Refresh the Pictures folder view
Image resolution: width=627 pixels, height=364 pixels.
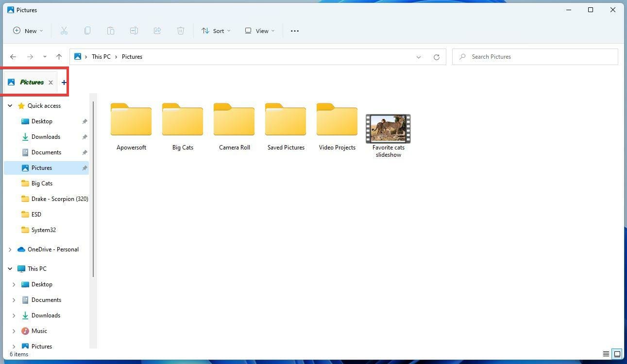[436, 57]
